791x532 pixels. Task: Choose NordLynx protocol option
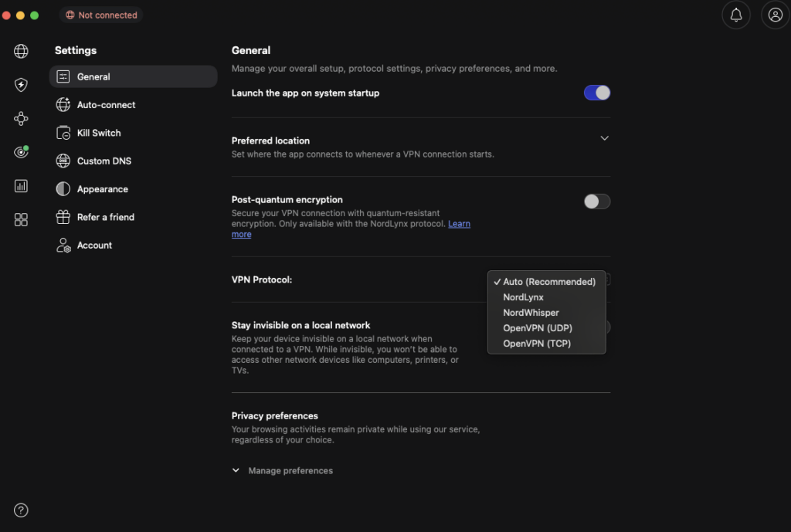(546, 297)
